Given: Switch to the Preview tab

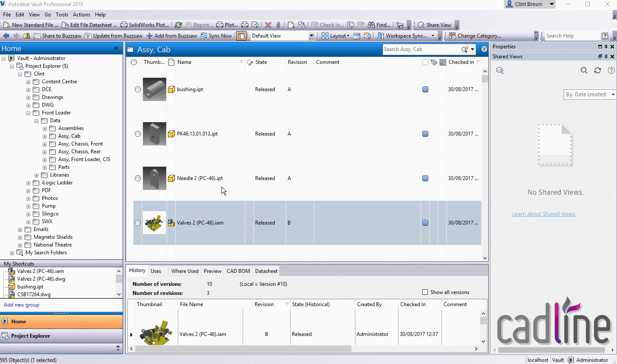Looking at the screenshot, I should tap(212, 271).
